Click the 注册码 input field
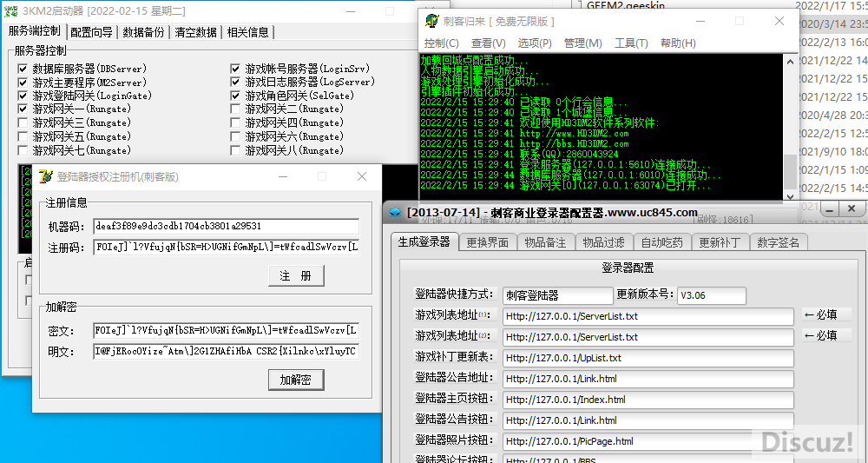This screenshot has width=868, height=463. pos(226,247)
